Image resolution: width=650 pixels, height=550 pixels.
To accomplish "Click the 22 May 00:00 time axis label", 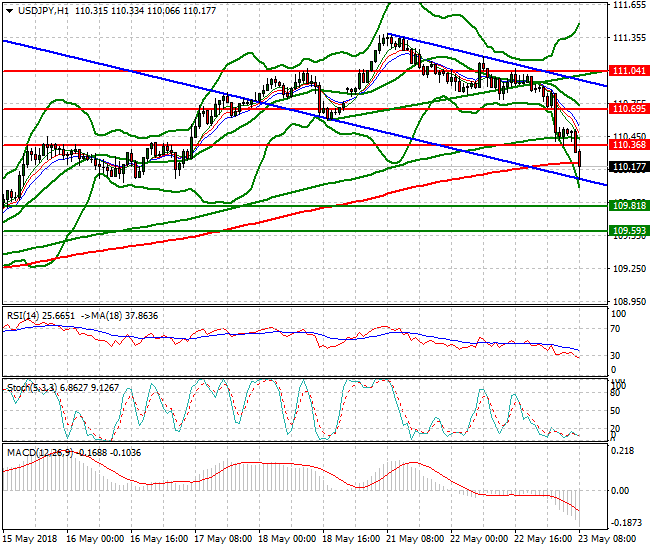I will pyautogui.click(x=479, y=539).
